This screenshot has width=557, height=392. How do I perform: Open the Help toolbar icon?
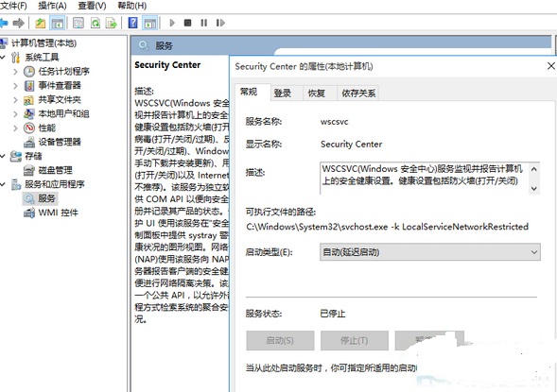click(132, 24)
